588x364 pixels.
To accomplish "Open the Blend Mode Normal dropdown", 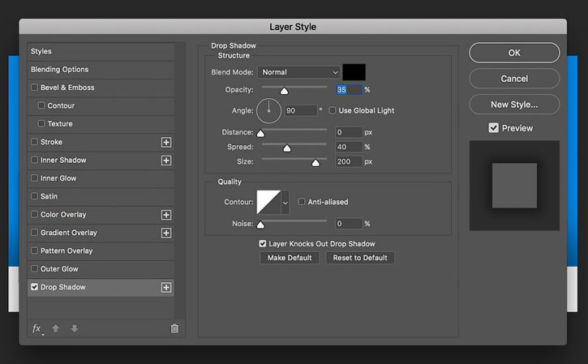I will click(299, 72).
